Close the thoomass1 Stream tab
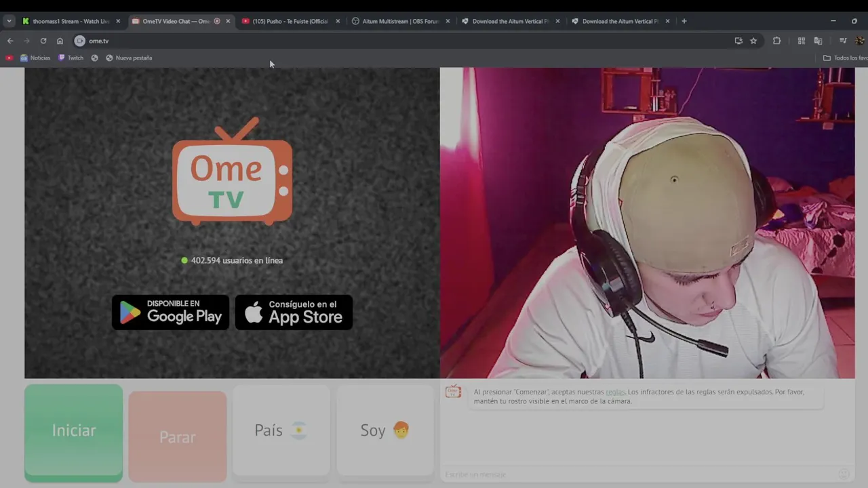This screenshot has width=868, height=488. [x=118, y=21]
